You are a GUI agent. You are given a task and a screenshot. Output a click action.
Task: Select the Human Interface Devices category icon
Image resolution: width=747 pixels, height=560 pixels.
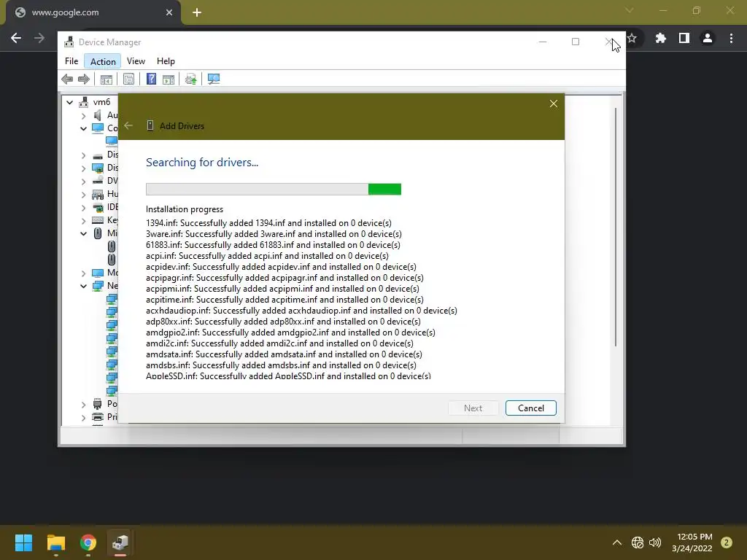(98, 194)
